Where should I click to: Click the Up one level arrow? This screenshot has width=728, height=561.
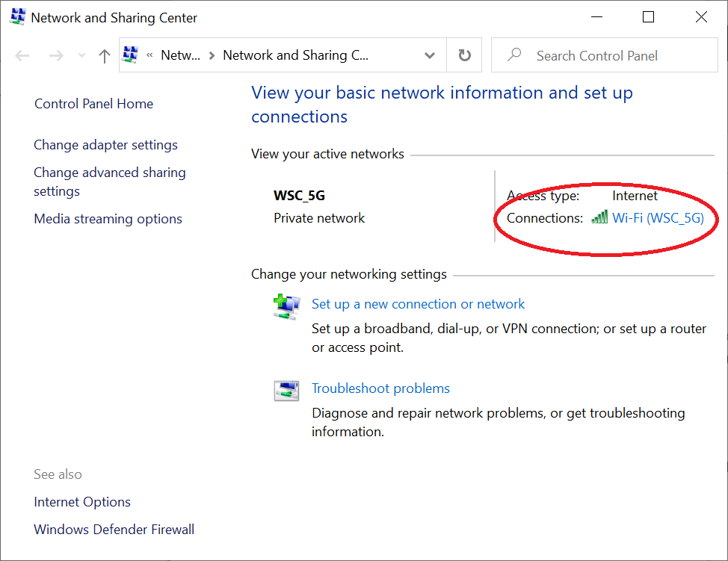(x=104, y=55)
